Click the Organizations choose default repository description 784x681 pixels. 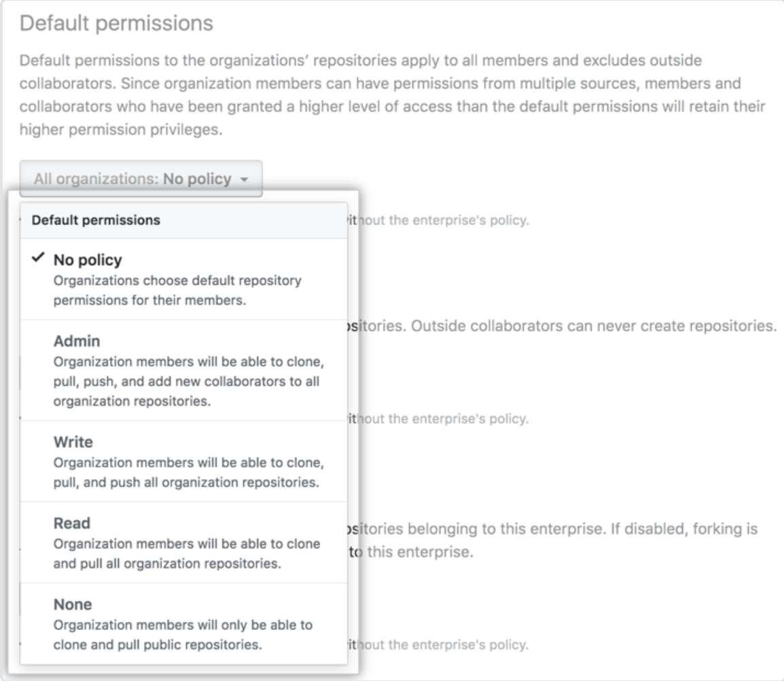(177, 290)
